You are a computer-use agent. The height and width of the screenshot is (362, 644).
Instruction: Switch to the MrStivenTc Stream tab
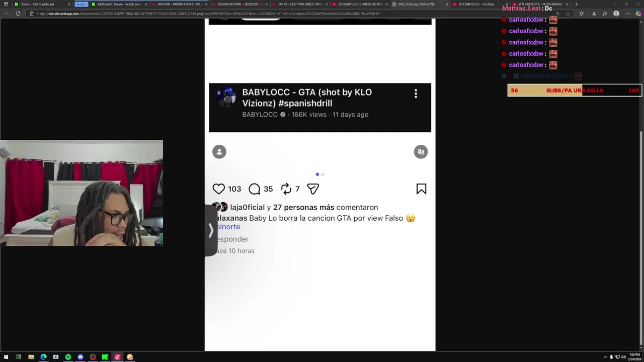119,4
